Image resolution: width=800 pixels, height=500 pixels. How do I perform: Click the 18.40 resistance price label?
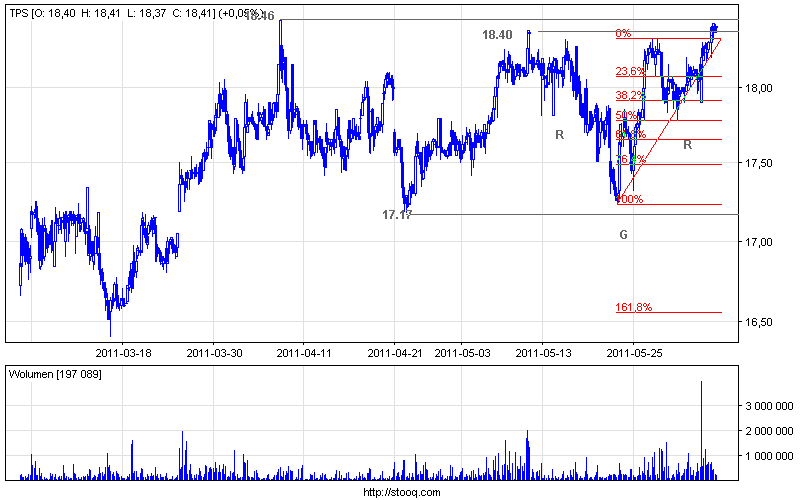497,35
